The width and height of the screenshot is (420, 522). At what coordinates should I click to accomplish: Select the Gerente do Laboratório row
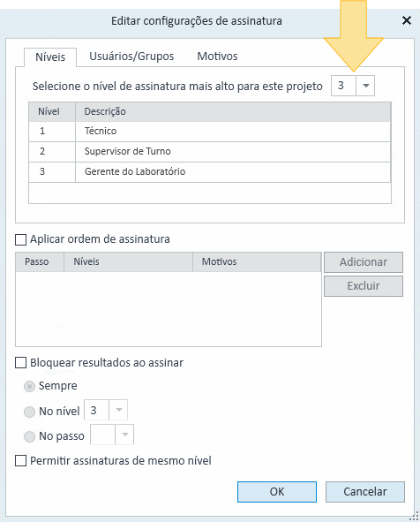[x=210, y=172]
